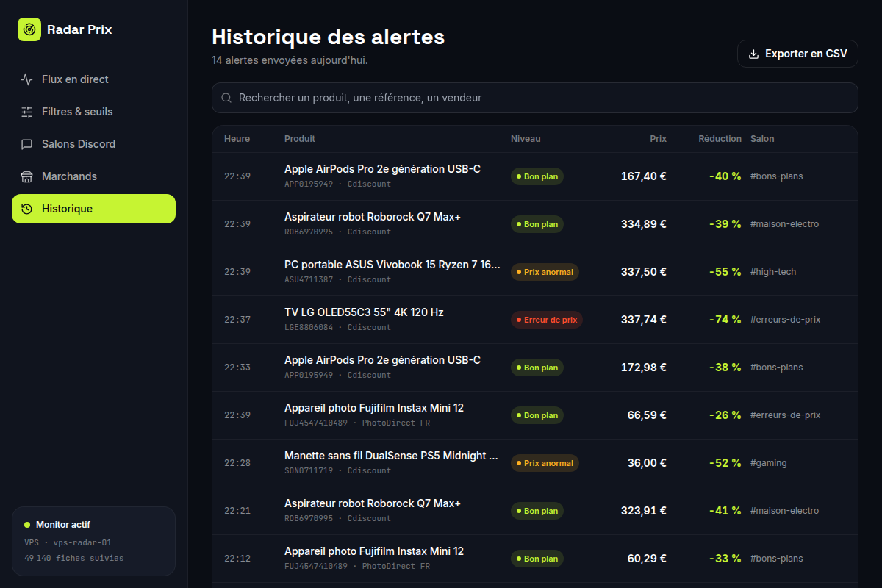Sort by the Produit column header
The image size is (882, 588).
tap(300, 139)
